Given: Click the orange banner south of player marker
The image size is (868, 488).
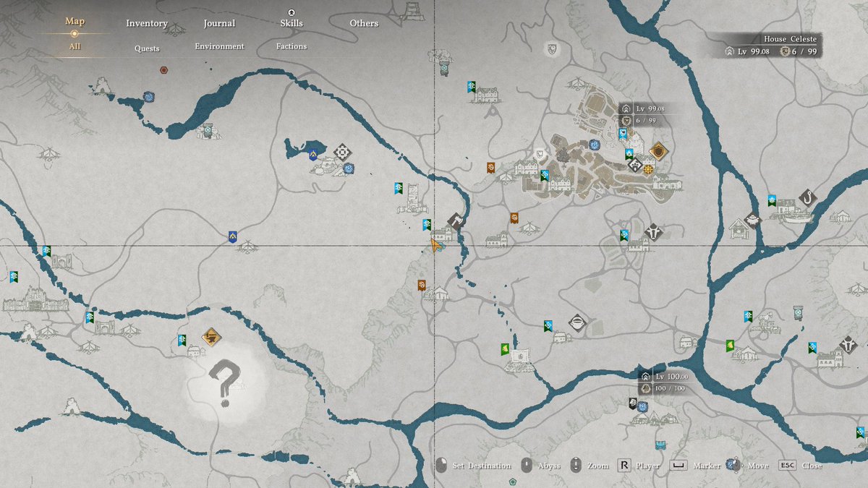Looking at the screenshot, I should click(421, 286).
